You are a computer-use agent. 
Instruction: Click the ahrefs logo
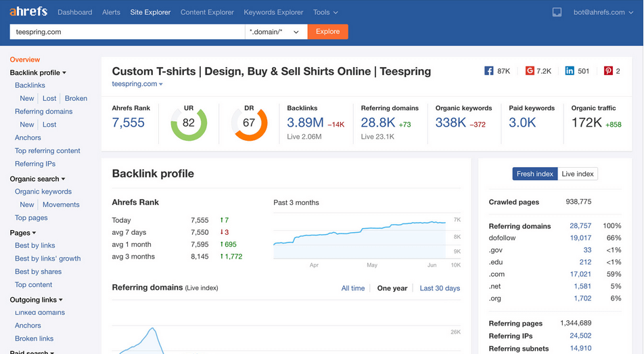(x=28, y=12)
